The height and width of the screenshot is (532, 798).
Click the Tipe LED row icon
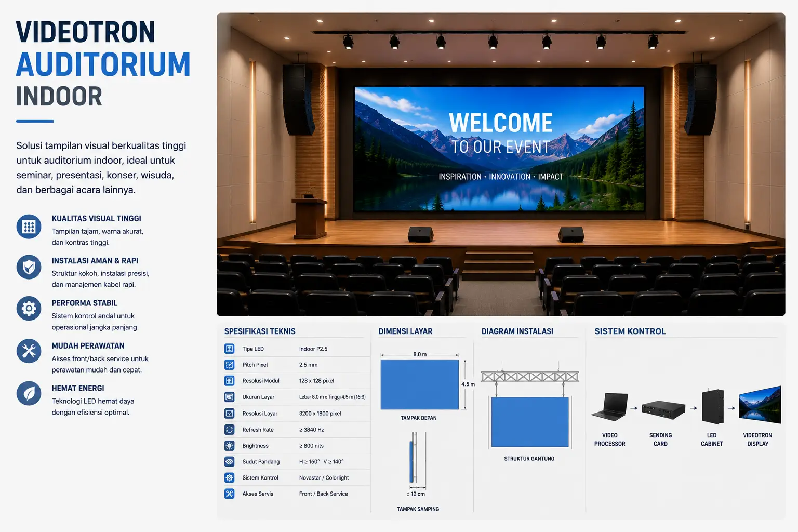(229, 349)
